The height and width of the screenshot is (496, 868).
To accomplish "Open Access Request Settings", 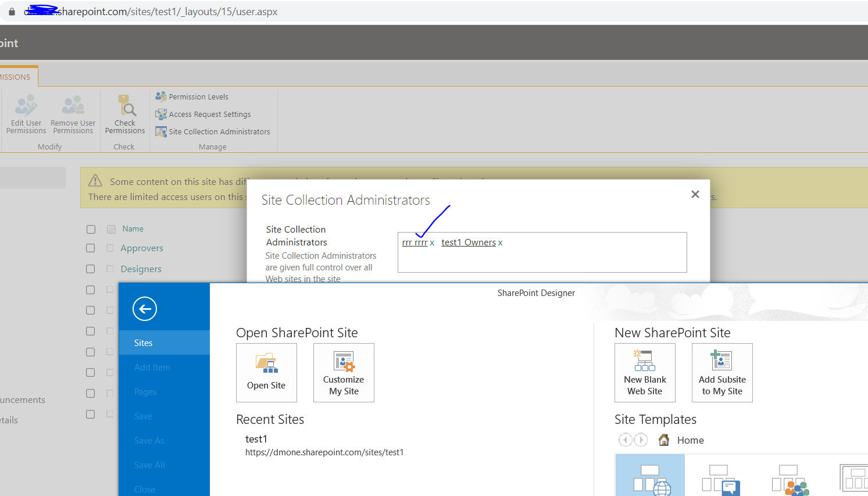I will (x=203, y=114).
